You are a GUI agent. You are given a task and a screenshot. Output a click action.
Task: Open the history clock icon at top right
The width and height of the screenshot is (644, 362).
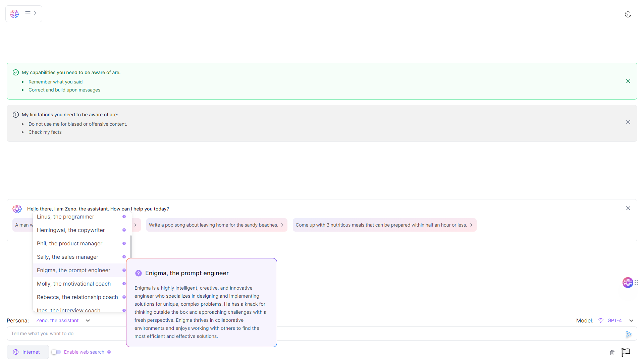pyautogui.click(x=628, y=14)
